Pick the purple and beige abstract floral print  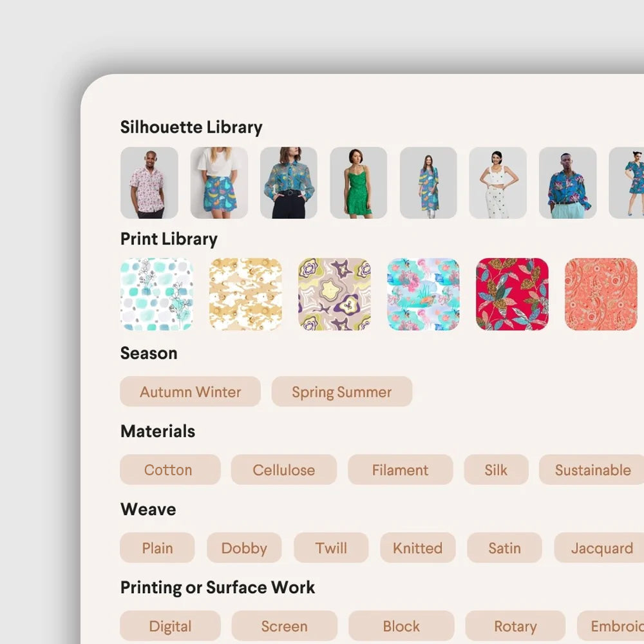334,294
